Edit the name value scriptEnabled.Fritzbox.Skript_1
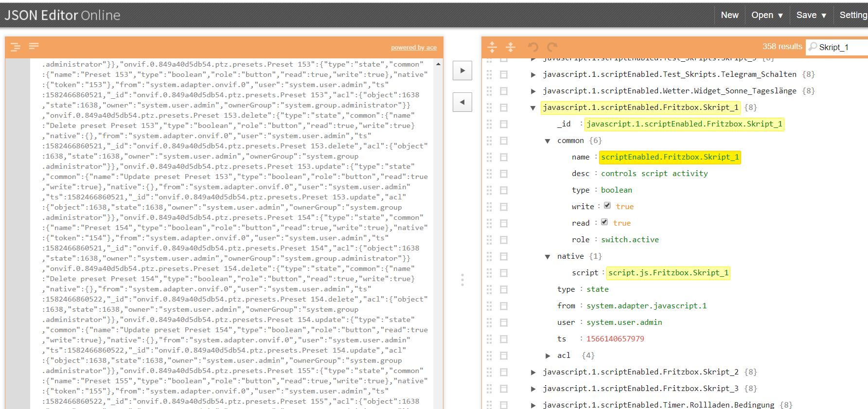 click(670, 157)
